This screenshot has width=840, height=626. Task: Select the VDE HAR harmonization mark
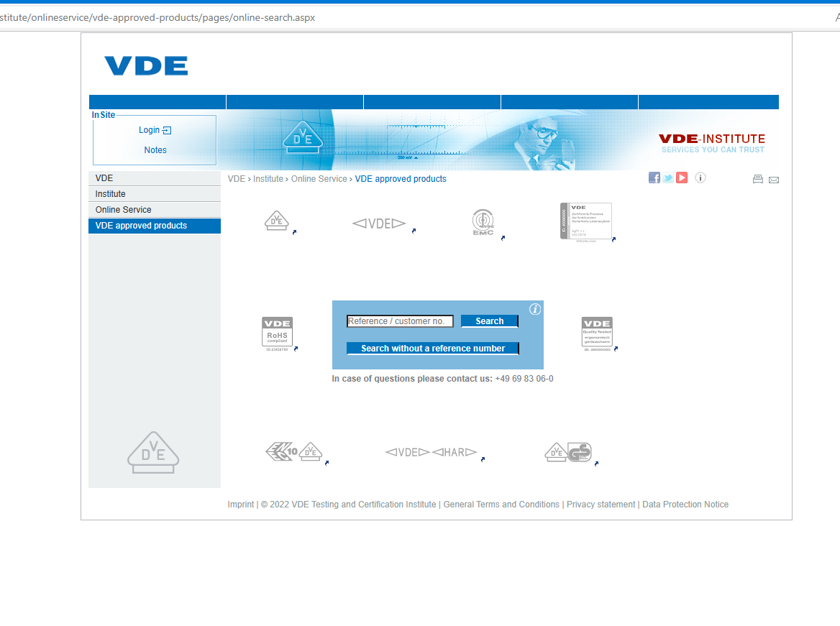tap(432, 453)
